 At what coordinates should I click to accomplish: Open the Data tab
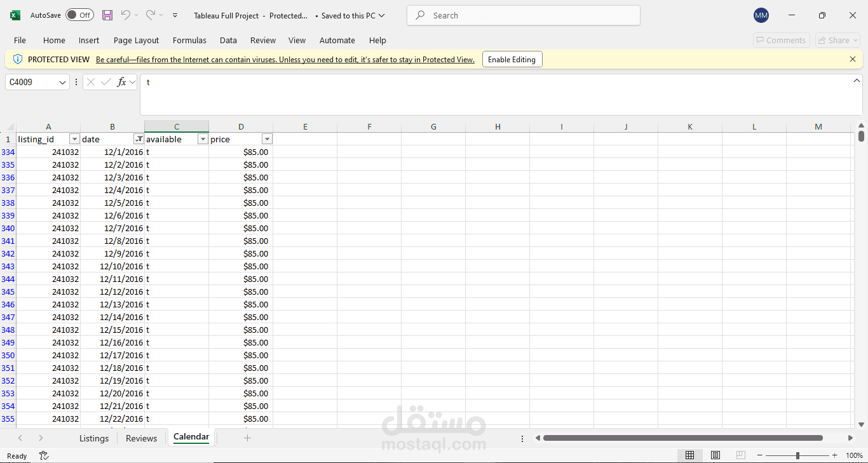pos(228,40)
